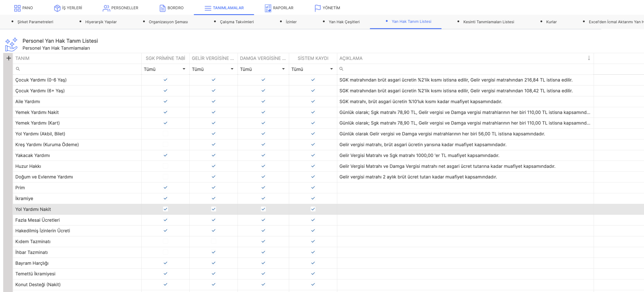Click the İŞ YERLERİ cube icon
The width and height of the screenshot is (644, 292).
pos(57,8)
